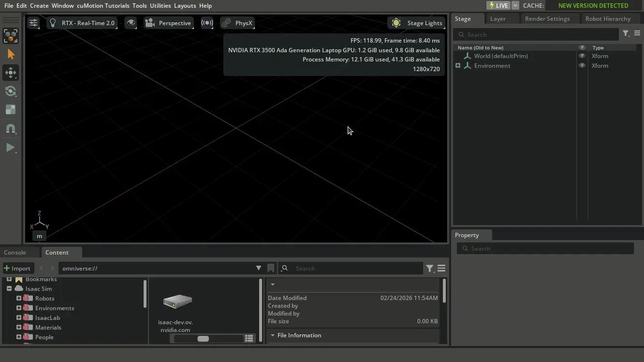Toggle the Snap magnet icon
This screenshot has height=362, width=644.
point(11,129)
